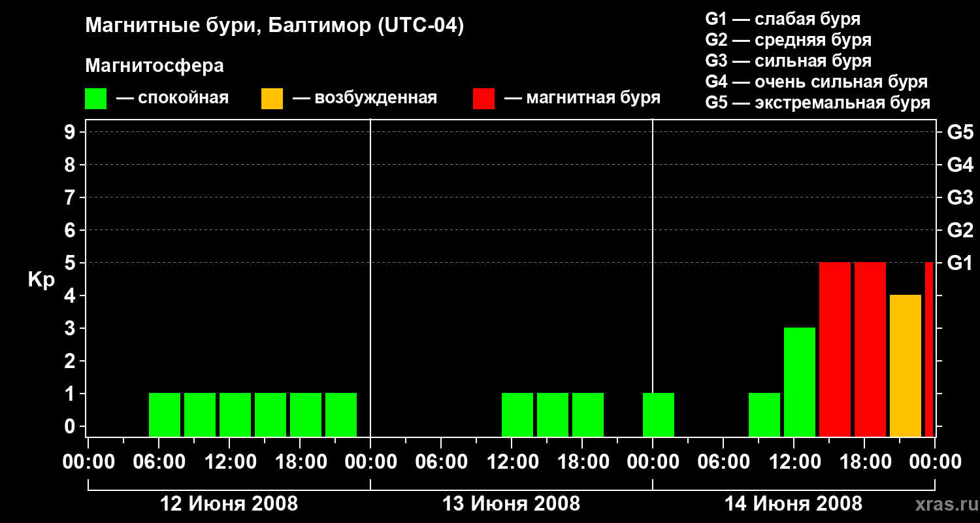Click the green calm magnetosphere legend swatch
The image size is (980, 523).
pos(95,99)
